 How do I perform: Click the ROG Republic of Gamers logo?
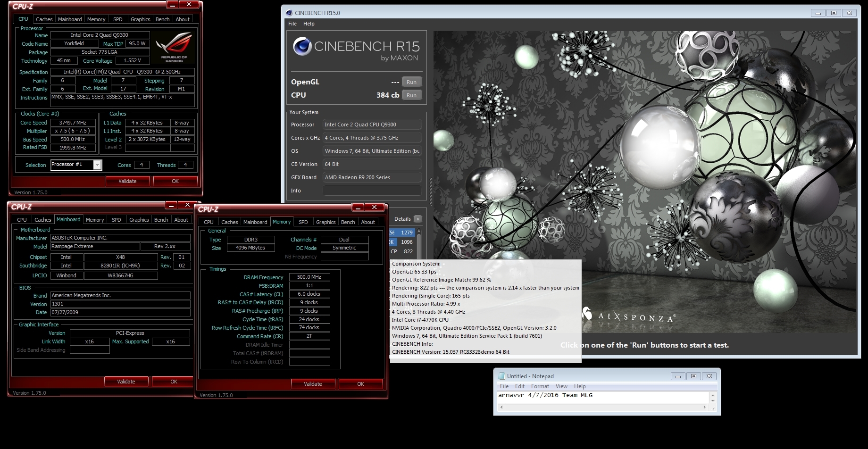click(174, 47)
